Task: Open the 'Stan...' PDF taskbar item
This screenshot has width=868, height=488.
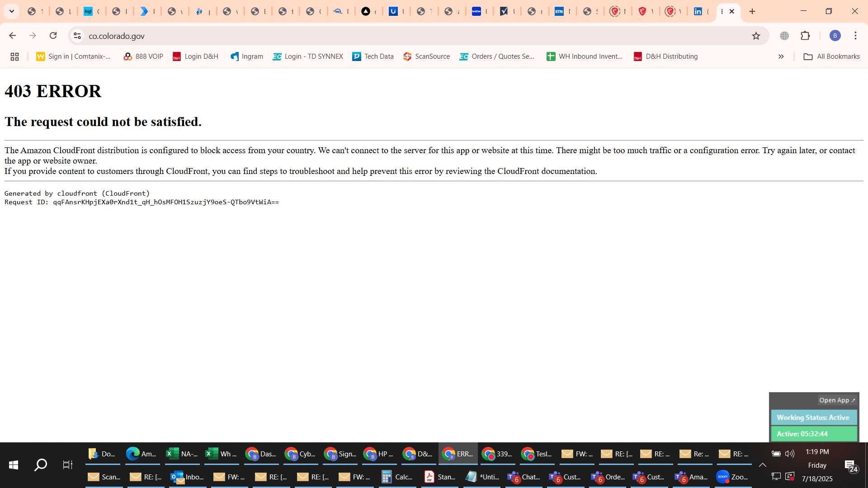Action: tap(439, 477)
